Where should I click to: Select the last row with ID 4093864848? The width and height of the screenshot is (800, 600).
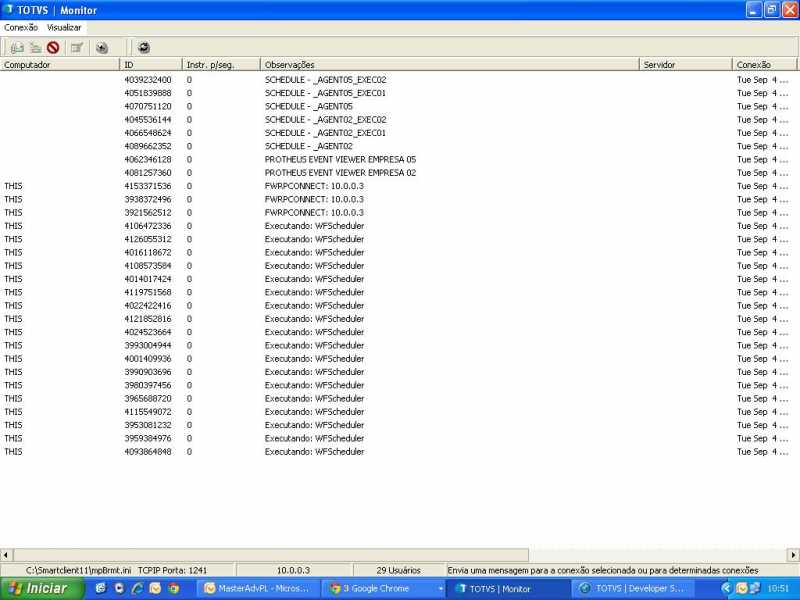[398, 452]
